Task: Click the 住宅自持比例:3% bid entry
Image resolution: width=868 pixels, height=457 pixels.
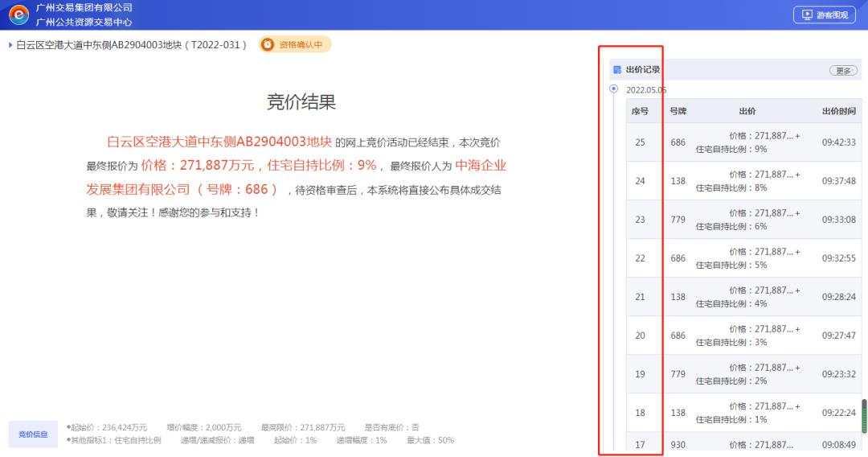Action: point(731,342)
